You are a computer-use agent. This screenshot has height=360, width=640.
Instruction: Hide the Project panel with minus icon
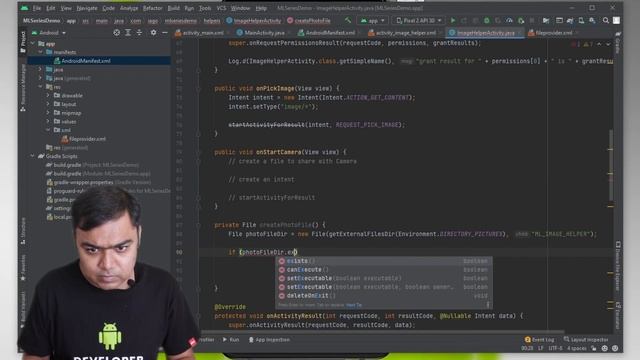click(x=165, y=33)
